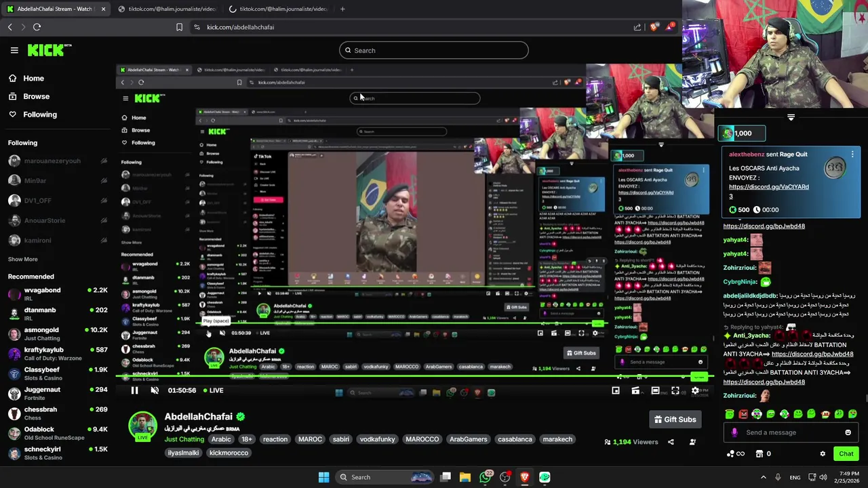Click the Send a message field

click(791, 432)
